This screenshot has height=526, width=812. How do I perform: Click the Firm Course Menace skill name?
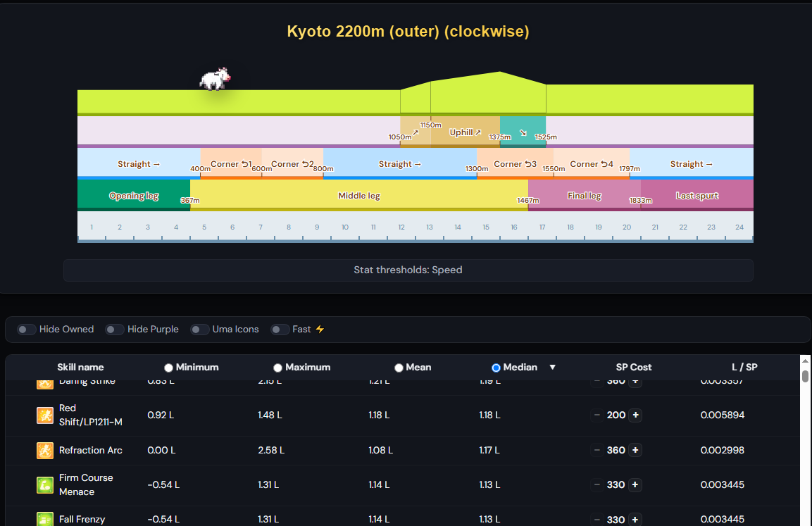[x=86, y=485]
